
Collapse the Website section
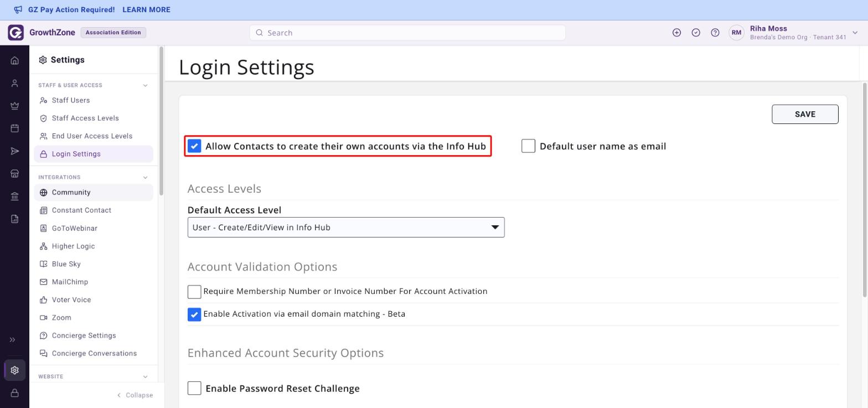click(x=145, y=376)
